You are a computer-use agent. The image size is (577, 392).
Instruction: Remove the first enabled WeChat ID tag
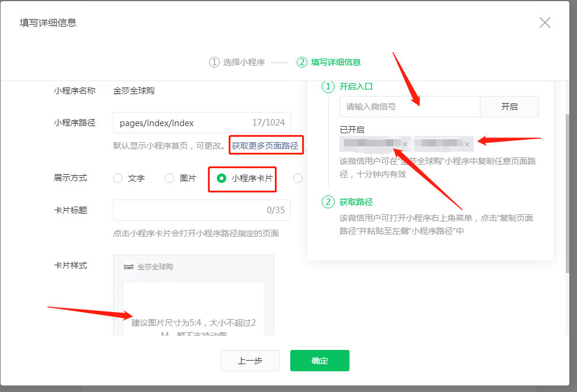click(x=405, y=144)
